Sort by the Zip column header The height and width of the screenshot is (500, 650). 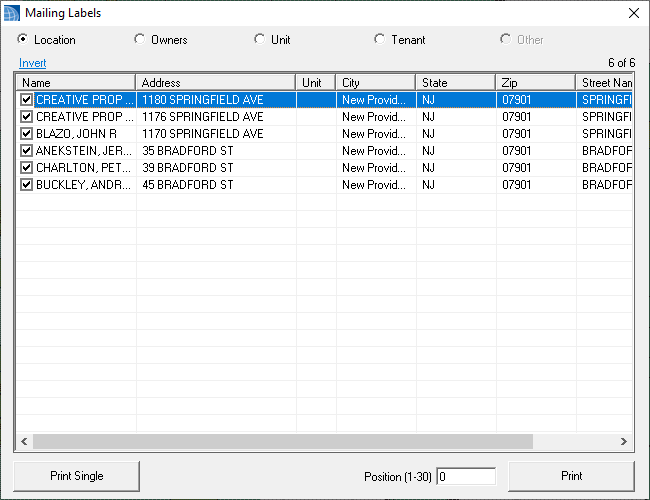(x=536, y=83)
